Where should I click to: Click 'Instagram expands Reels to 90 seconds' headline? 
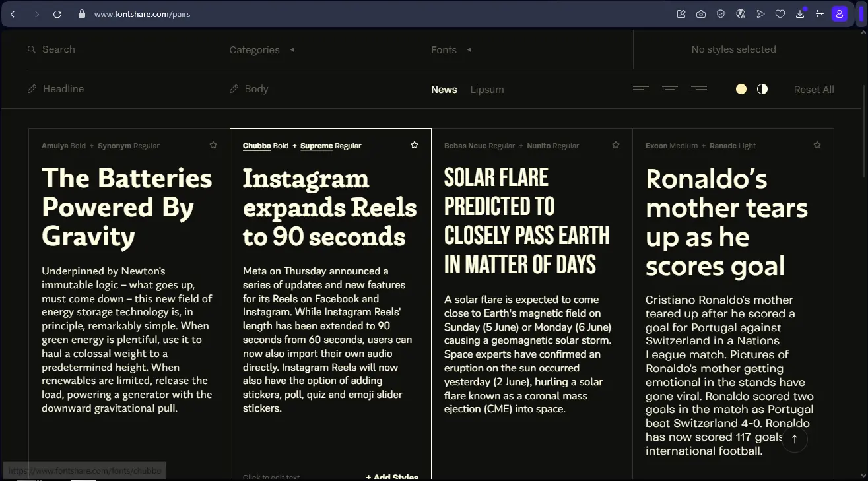point(329,207)
